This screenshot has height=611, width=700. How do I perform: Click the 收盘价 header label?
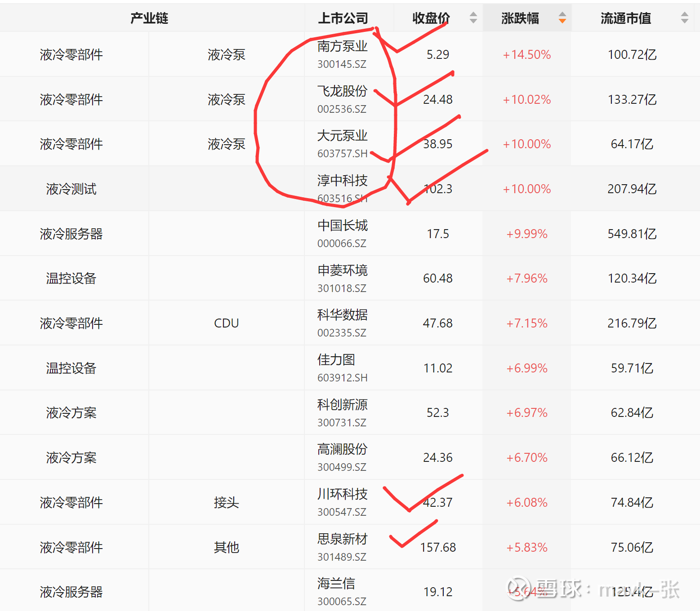tap(431, 18)
